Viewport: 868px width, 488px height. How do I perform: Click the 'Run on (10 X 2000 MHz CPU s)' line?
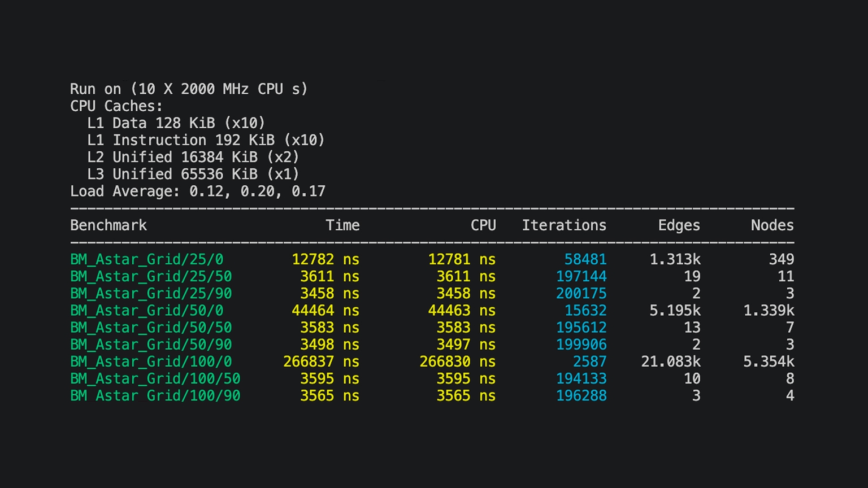(x=189, y=89)
